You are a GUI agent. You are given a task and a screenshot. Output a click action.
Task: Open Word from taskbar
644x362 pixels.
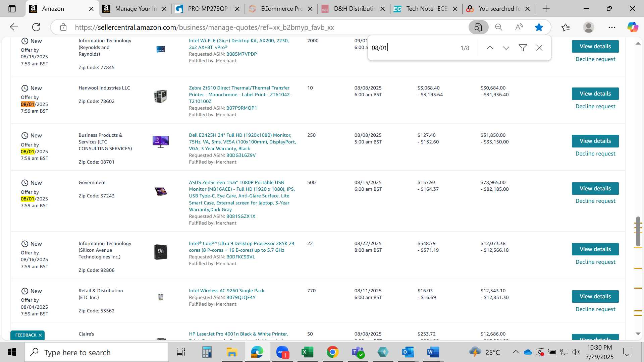(x=433, y=352)
